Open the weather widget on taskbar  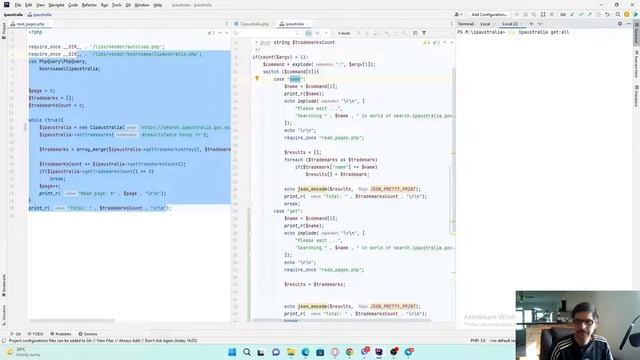[x=24, y=352]
